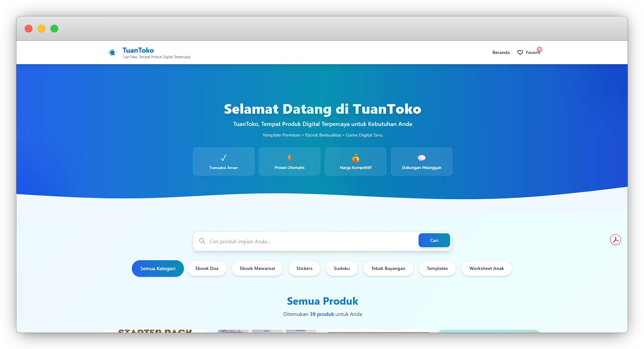This screenshot has width=644, height=349.
Task: Open the red PDF icon on right edge
Action: coord(616,239)
